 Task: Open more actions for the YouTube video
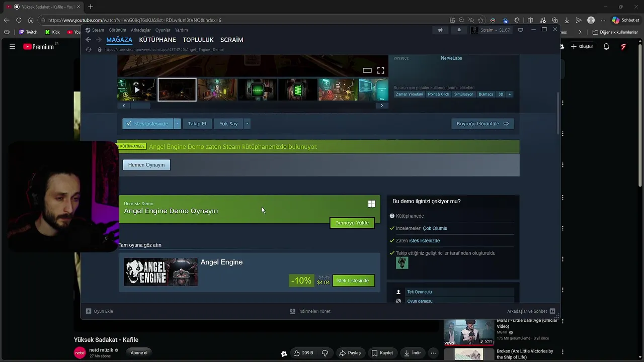pos(433,353)
